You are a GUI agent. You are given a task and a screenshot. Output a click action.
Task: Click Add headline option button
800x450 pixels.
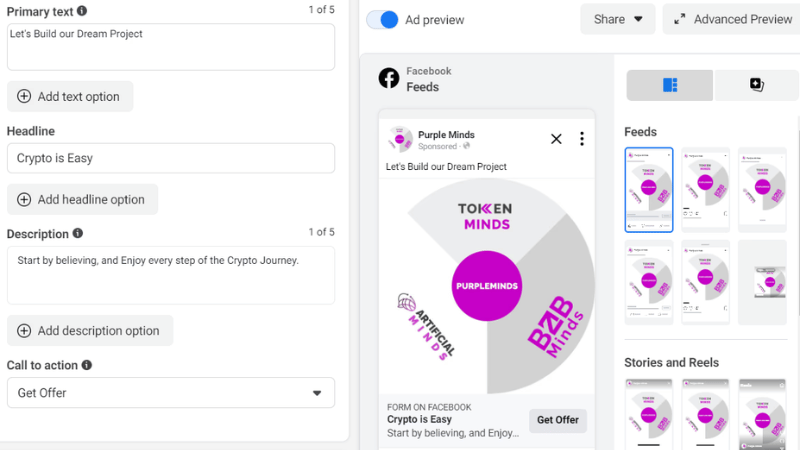(82, 199)
